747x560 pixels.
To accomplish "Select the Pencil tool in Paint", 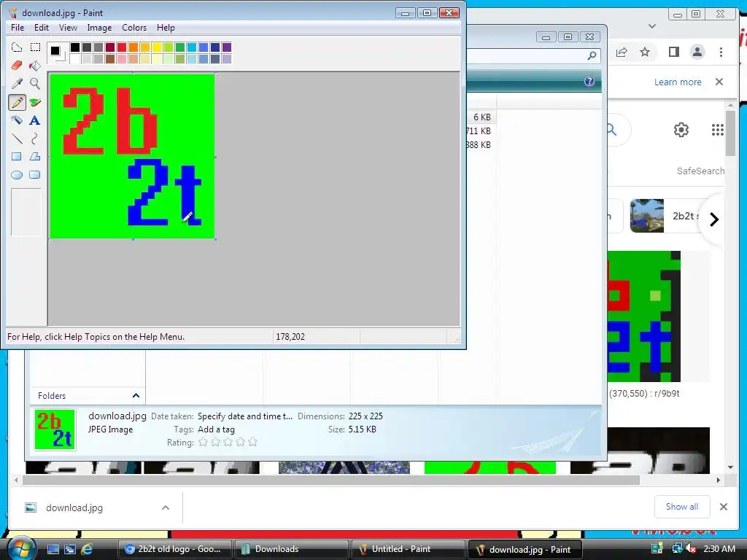I will 17,102.
